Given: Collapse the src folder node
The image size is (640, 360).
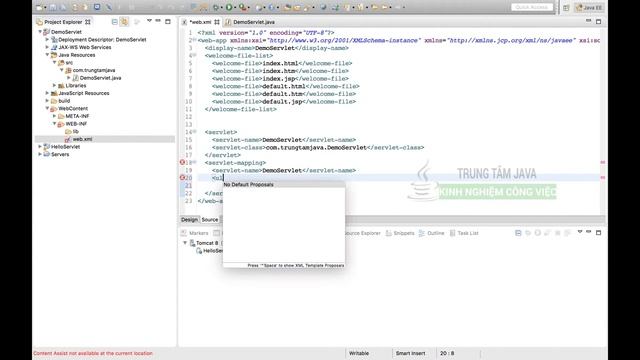Looking at the screenshot, I should (x=55, y=62).
